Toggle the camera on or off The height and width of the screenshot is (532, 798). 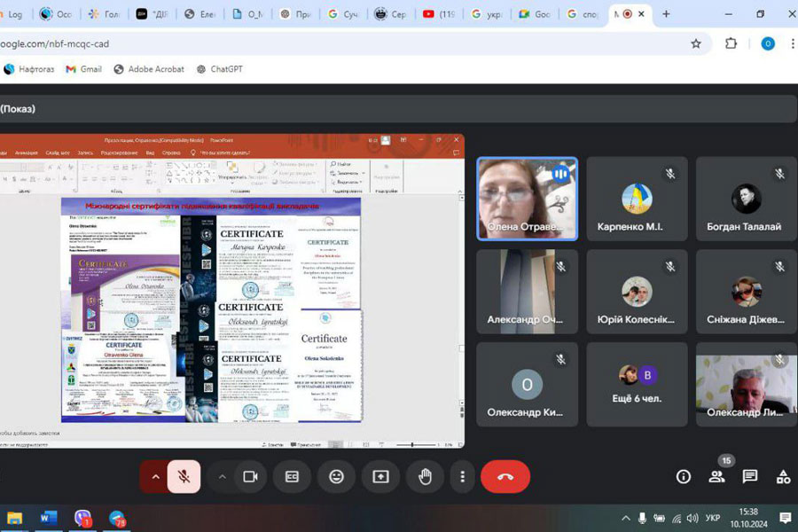tap(250, 476)
